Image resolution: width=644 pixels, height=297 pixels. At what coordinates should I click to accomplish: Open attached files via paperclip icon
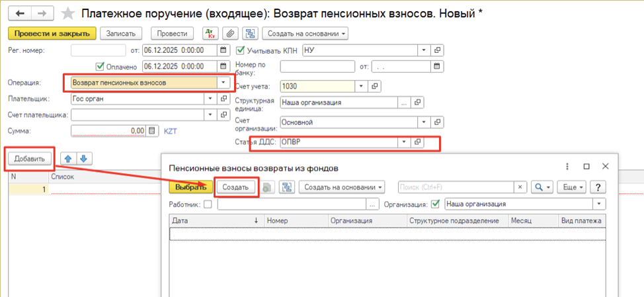(230, 33)
